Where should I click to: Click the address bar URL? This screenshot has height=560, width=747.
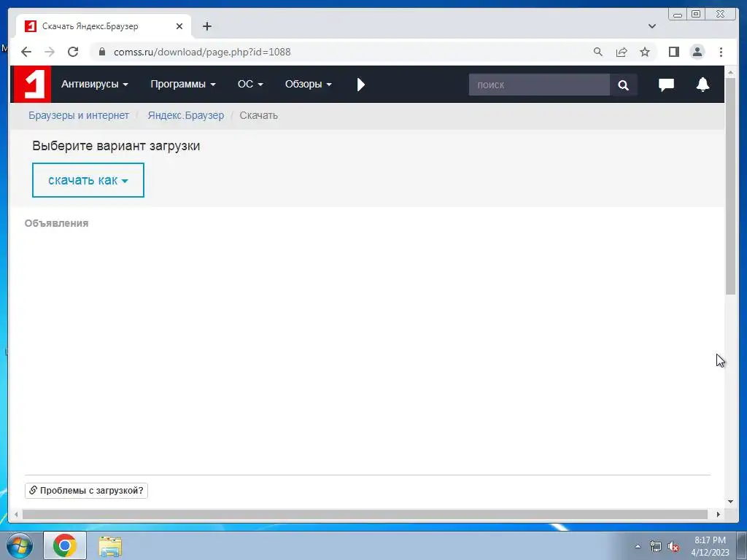[x=202, y=52]
